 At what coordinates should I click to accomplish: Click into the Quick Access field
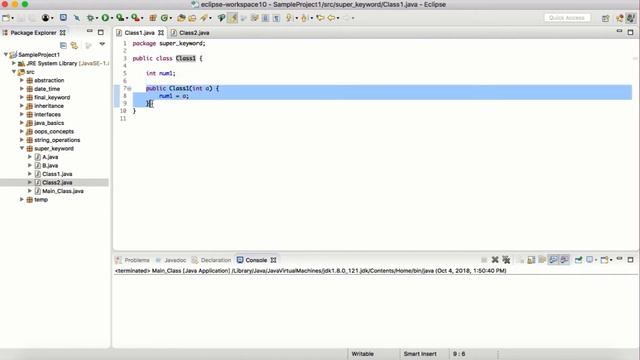pyautogui.click(x=567, y=18)
